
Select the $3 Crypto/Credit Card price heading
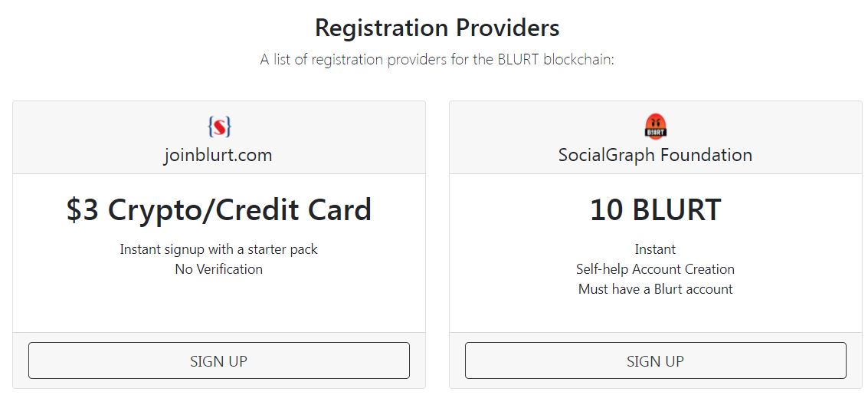coord(218,210)
